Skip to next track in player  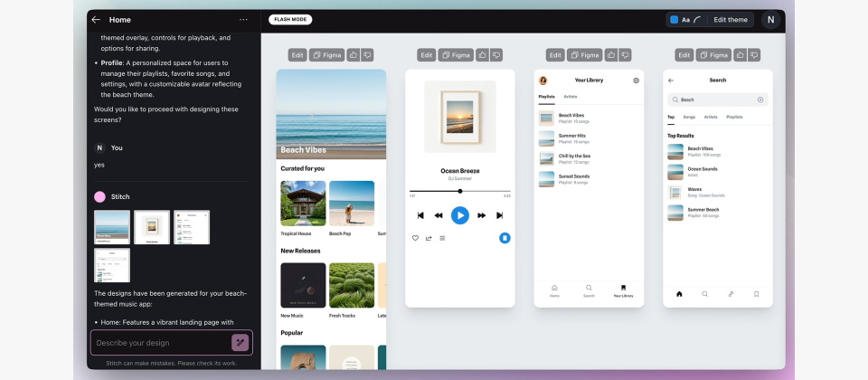pos(499,215)
